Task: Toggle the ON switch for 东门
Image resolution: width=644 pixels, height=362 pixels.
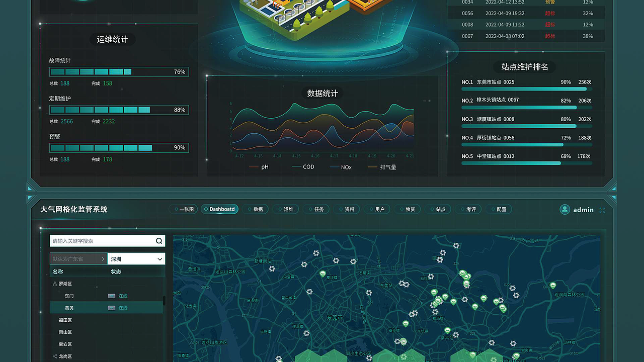Action: click(x=111, y=296)
